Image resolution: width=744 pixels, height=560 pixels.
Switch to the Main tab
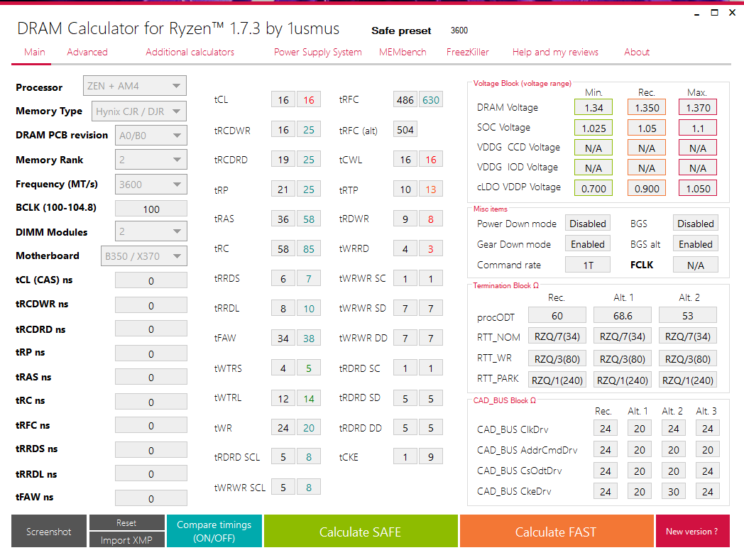[35, 53]
